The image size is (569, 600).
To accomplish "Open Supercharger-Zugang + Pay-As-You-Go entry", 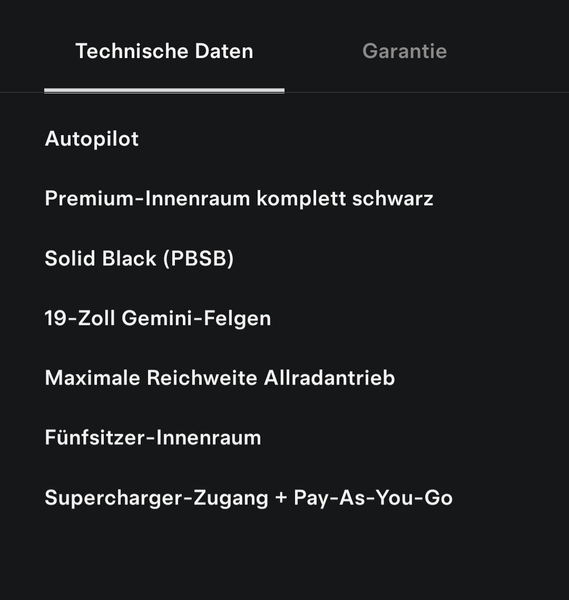I will point(249,498).
